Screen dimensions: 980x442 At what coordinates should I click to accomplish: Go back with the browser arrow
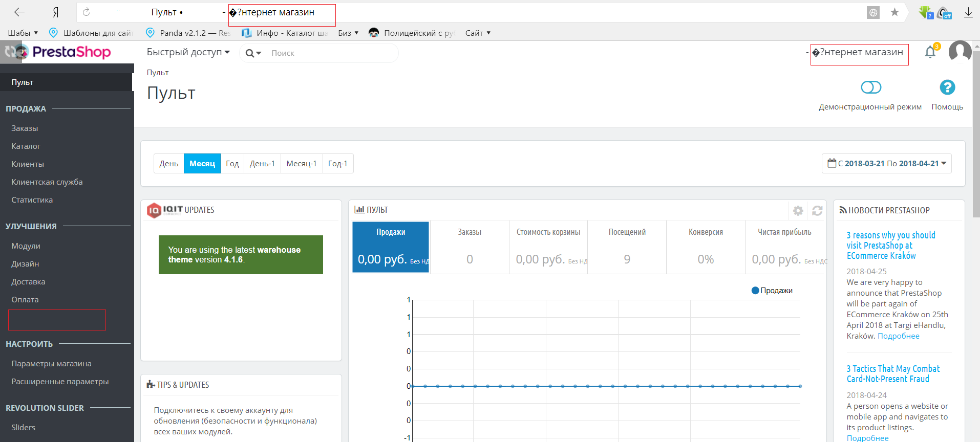[19, 12]
